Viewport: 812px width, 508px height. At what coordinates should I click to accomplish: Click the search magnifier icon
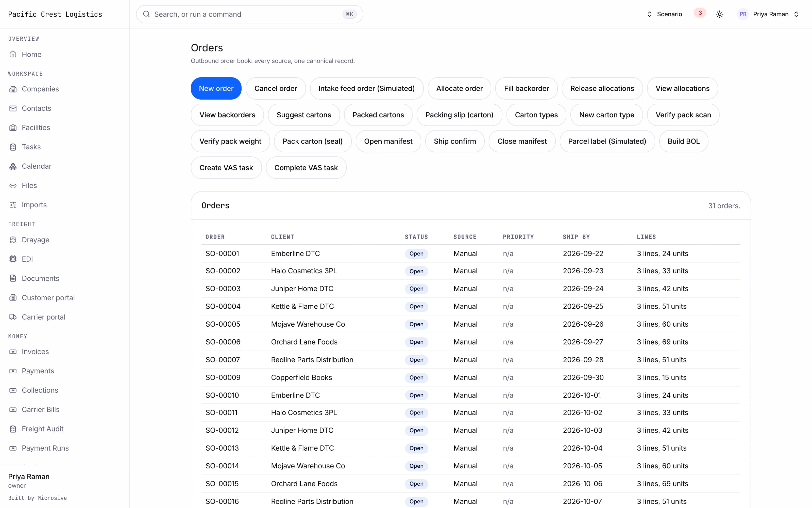click(146, 14)
